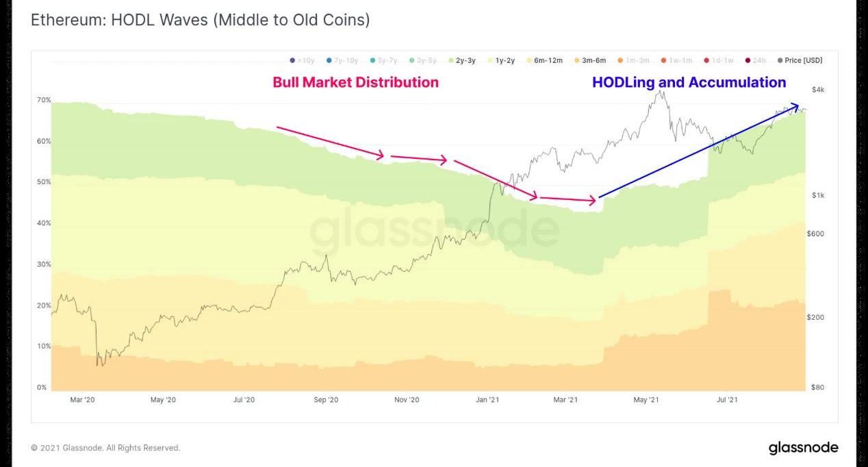Toggle the 7y-10y legend series dot

329,60
